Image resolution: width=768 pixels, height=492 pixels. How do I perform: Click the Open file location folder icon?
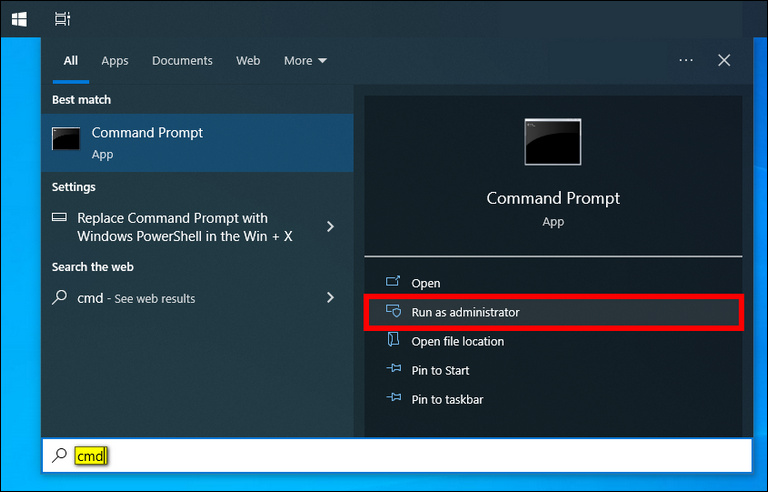click(393, 340)
